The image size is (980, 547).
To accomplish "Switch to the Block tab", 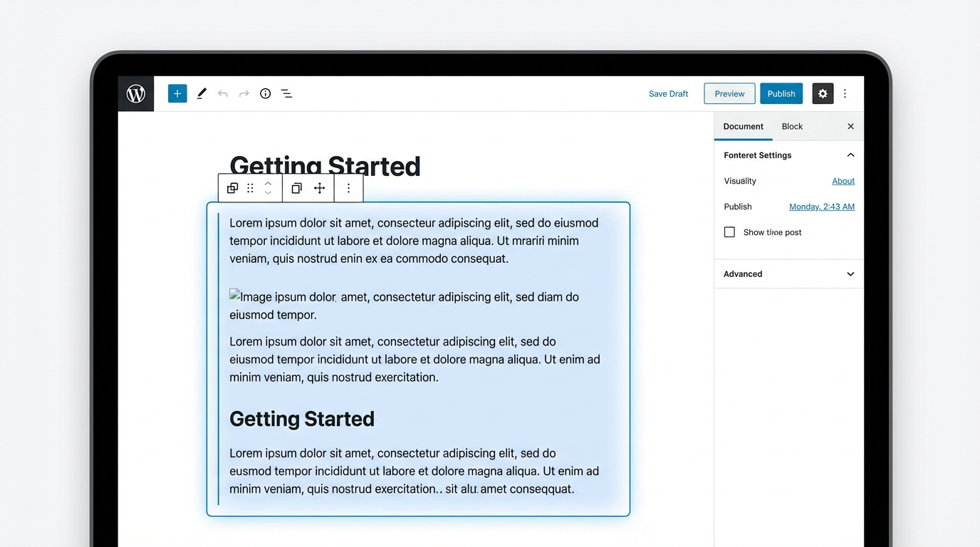I will pos(791,126).
